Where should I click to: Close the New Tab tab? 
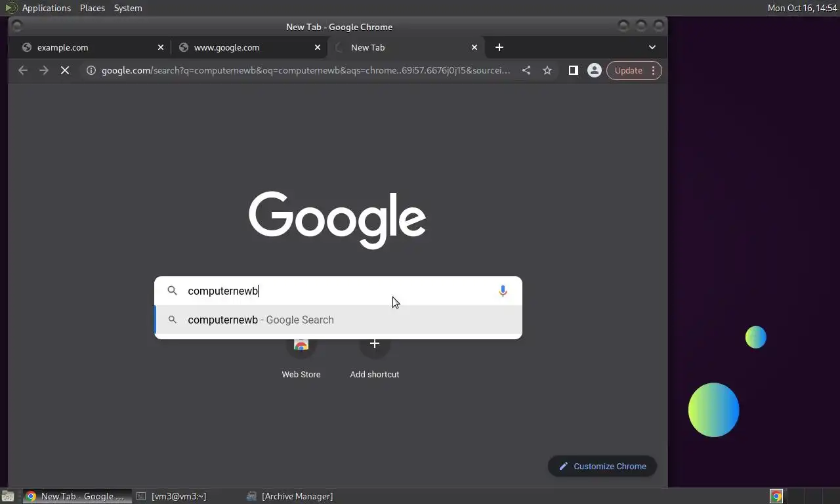(474, 47)
